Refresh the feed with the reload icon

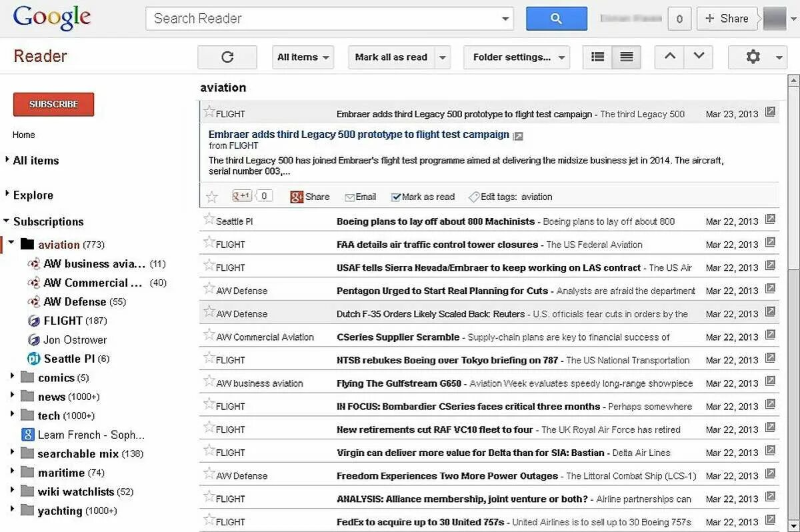227,57
